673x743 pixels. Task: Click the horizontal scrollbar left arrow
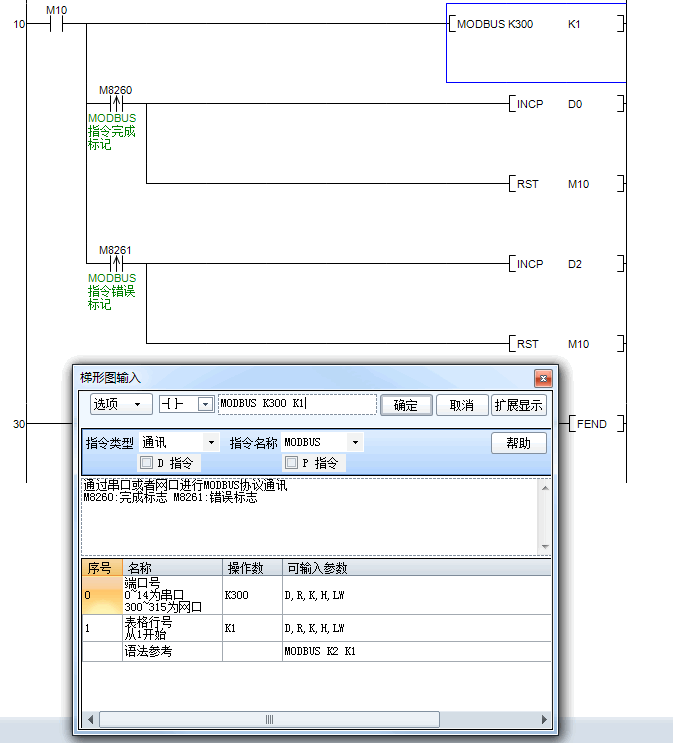point(91,719)
